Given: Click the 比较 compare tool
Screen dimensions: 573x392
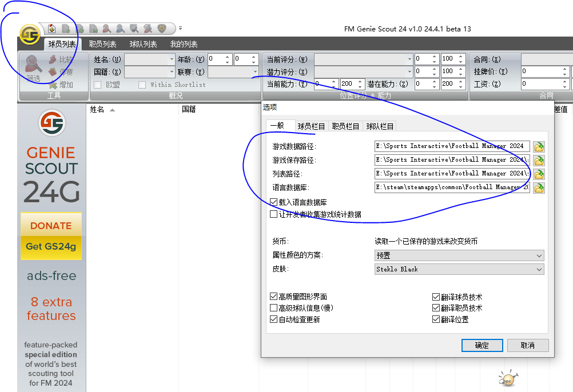Looking at the screenshot, I should (x=61, y=59).
